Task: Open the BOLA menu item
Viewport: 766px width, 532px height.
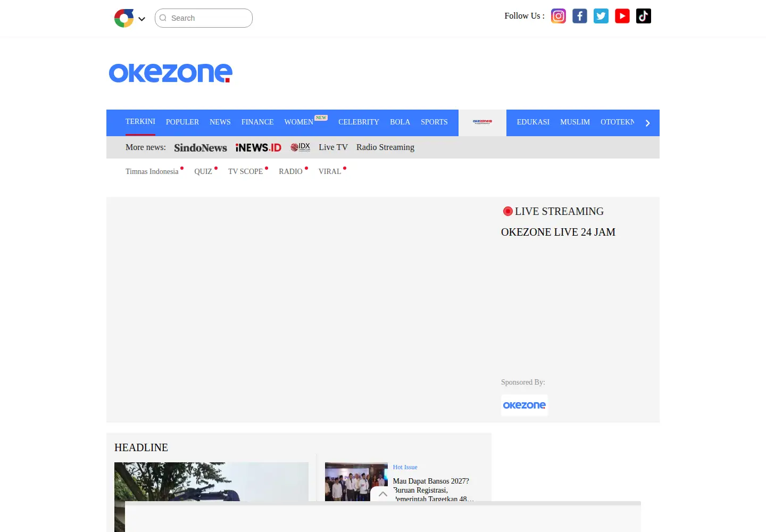Action: pyautogui.click(x=400, y=122)
